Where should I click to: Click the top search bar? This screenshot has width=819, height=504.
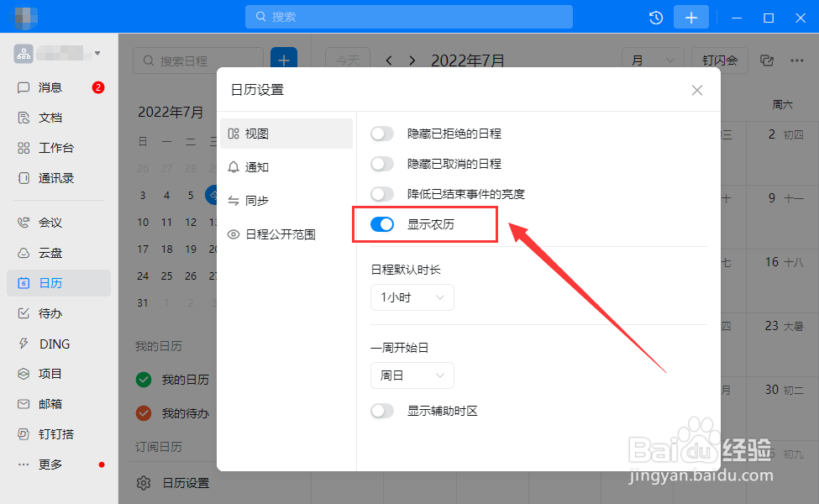(x=409, y=17)
